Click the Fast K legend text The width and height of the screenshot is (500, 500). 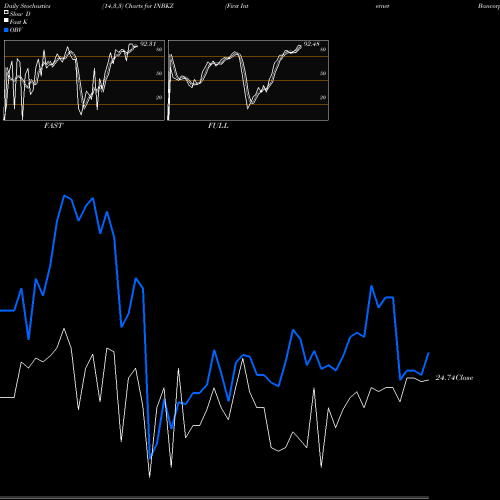(19, 22)
